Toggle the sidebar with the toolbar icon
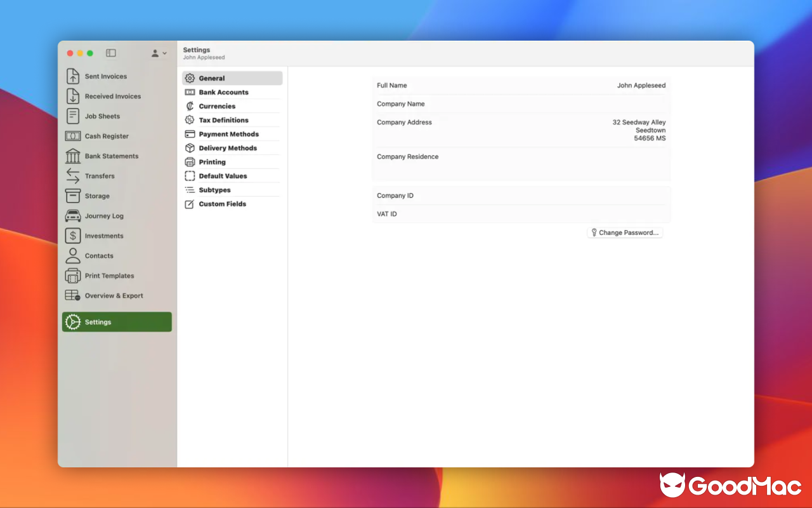The image size is (812, 508). click(111, 53)
